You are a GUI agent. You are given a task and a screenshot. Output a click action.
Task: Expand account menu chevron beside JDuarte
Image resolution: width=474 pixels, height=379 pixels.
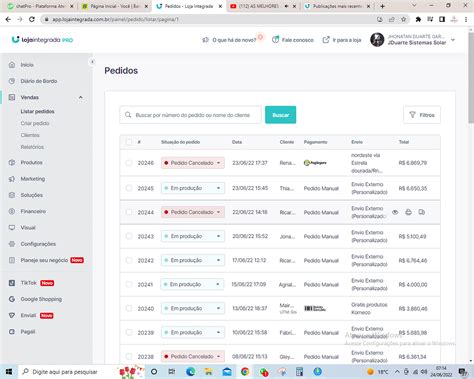click(453, 40)
